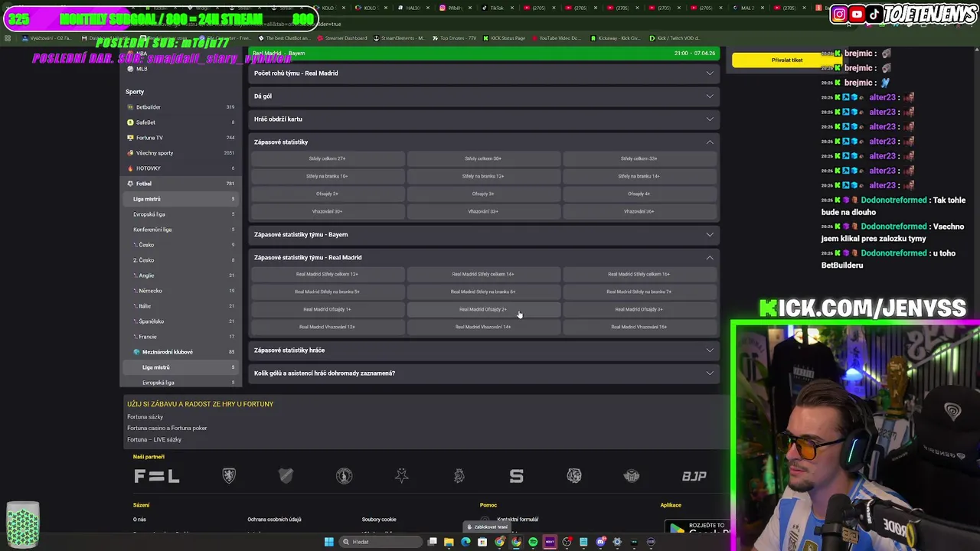This screenshot has height=551, width=980.
Task: Open Microsoft Store from the taskbar
Action: tap(482, 542)
